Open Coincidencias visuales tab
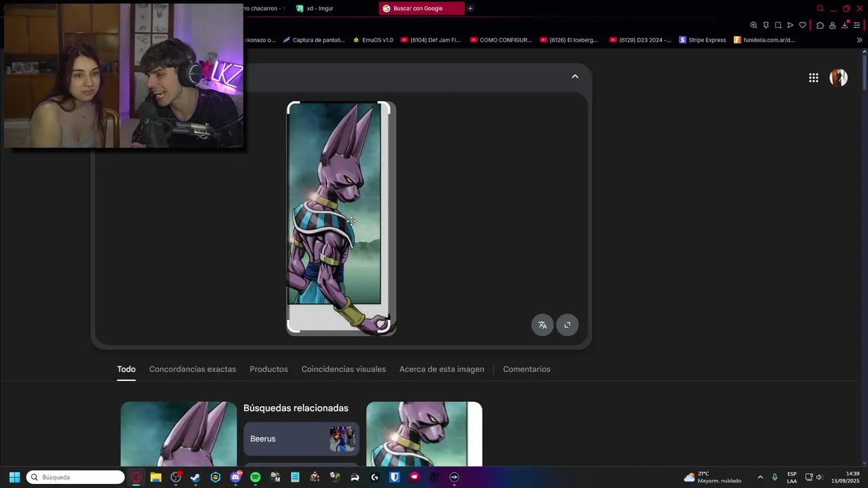 point(344,369)
